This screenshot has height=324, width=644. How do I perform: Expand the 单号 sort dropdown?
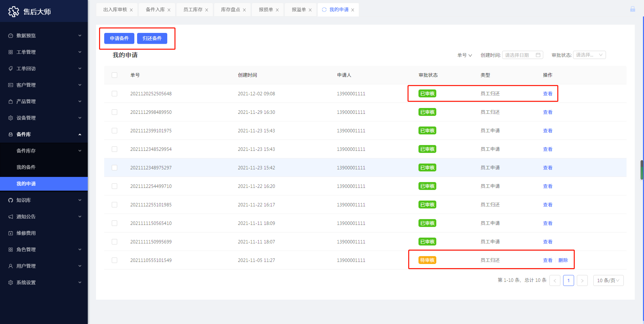[x=464, y=55]
